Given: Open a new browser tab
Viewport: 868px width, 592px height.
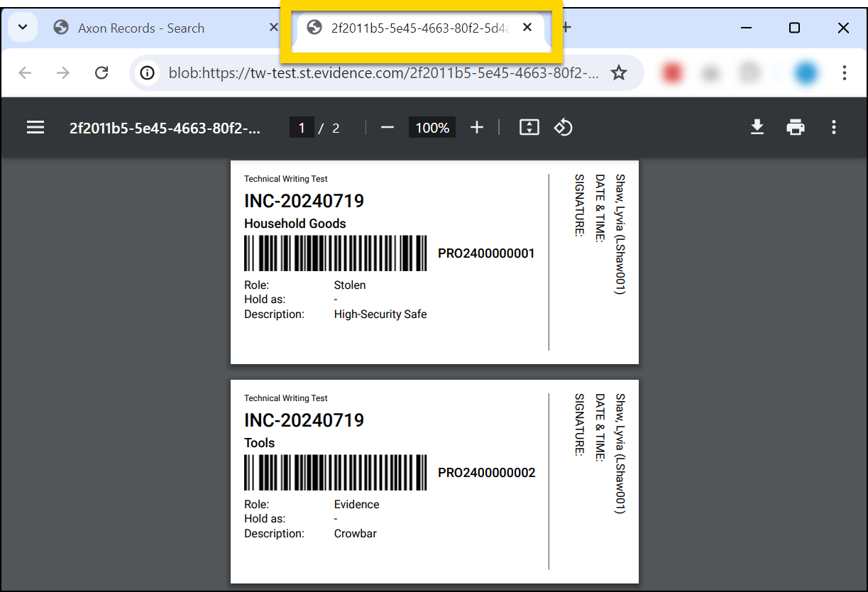Looking at the screenshot, I should [564, 27].
